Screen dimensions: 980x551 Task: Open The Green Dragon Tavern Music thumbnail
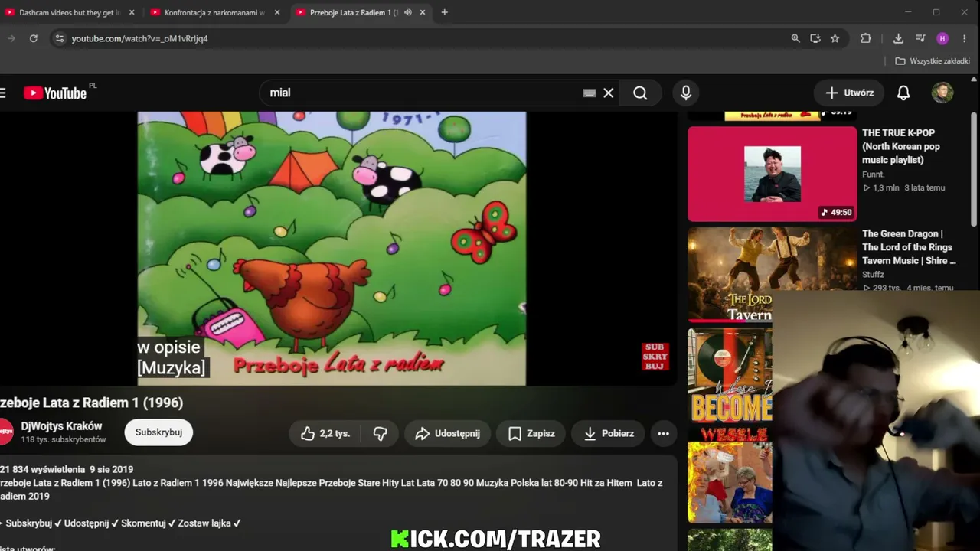tap(772, 275)
